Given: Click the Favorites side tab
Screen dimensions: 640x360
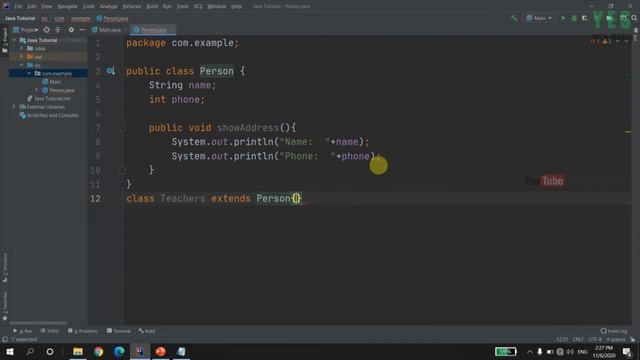Looking at the screenshot, I should (x=5, y=306).
